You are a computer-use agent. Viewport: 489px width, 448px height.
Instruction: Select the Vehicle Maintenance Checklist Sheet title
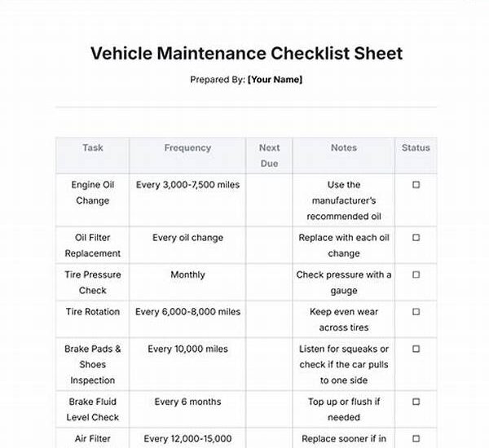tap(246, 54)
